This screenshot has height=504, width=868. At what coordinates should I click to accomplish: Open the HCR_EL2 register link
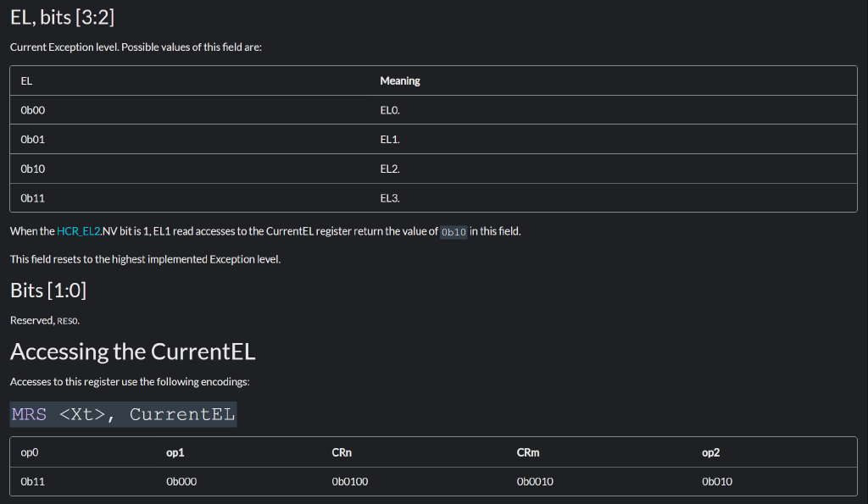[x=78, y=231]
